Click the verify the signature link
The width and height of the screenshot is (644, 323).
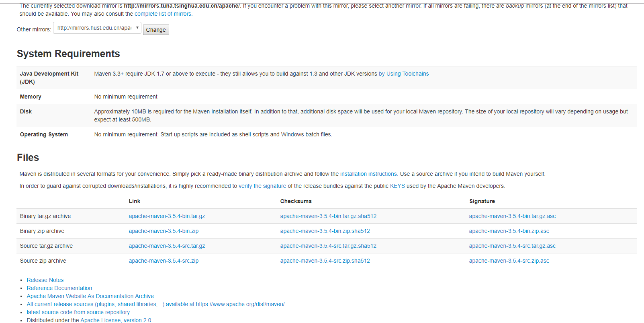coord(262,186)
